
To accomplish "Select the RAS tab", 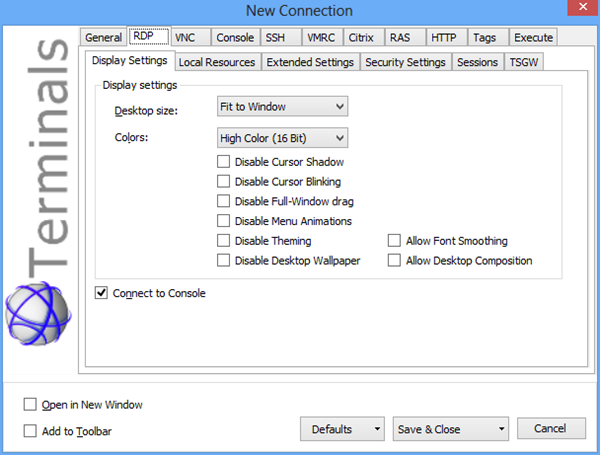I will pos(405,38).
